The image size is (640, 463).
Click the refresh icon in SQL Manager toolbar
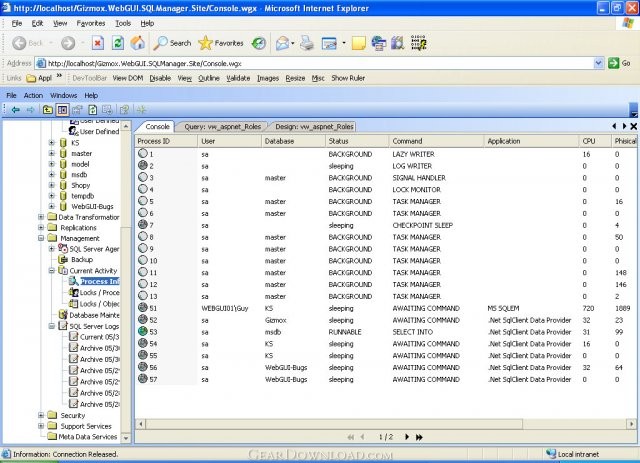pyautogui.click(x=93, y=109)
